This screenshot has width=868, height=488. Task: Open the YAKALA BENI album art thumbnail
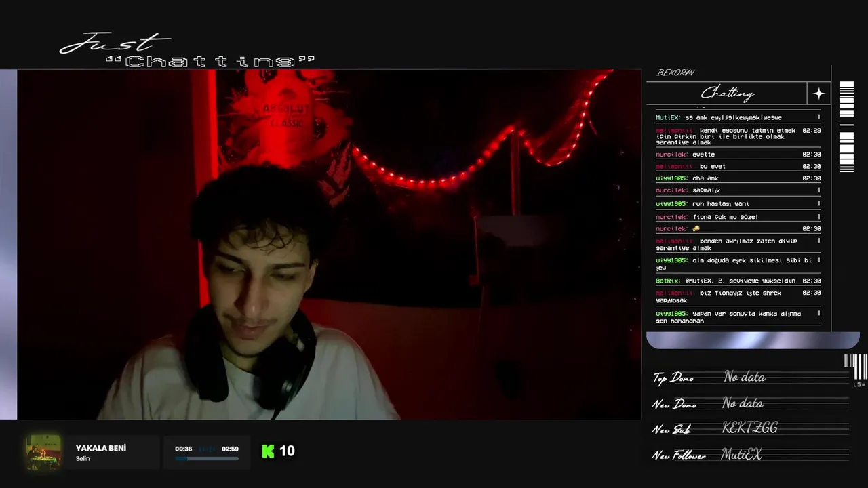43,453
